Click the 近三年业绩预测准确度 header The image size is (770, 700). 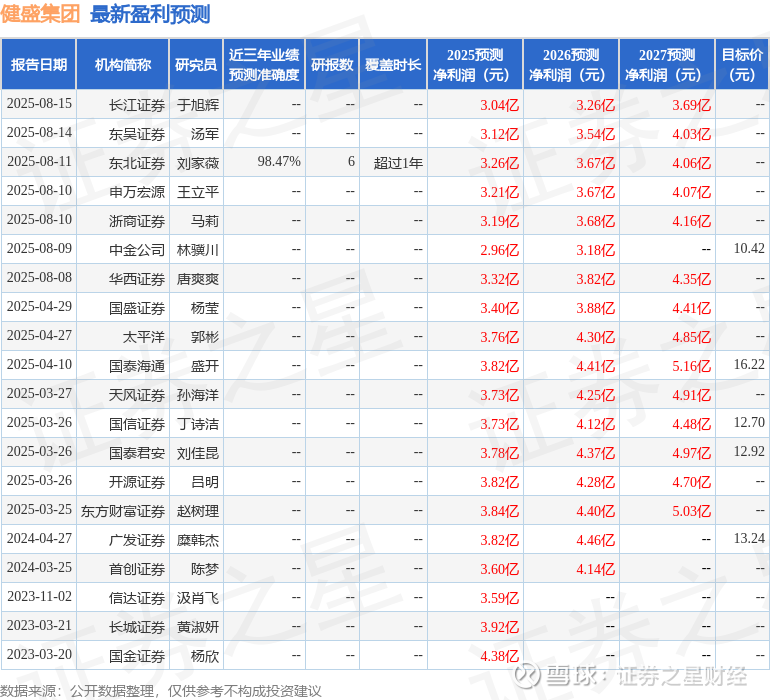[264, 64]
